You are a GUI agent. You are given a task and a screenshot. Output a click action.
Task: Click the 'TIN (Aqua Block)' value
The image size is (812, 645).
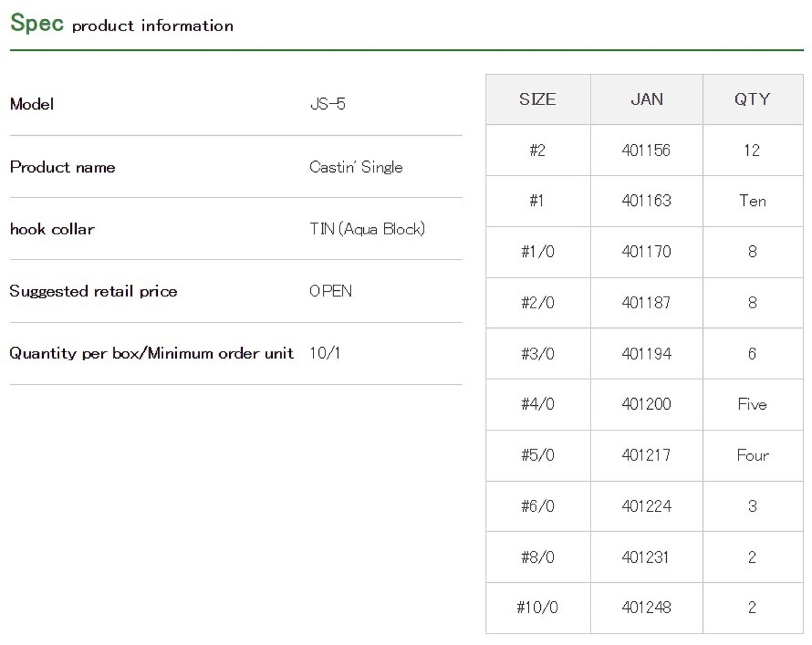tap(367, 229)
